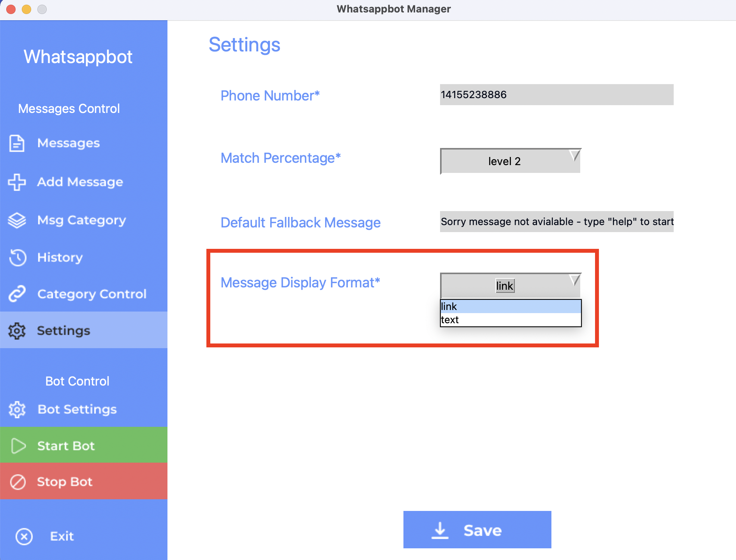Image resolution: width=736 pixels, height=560 pixels.
Task: Select the Settings menu item
Action: pos(84,330)
